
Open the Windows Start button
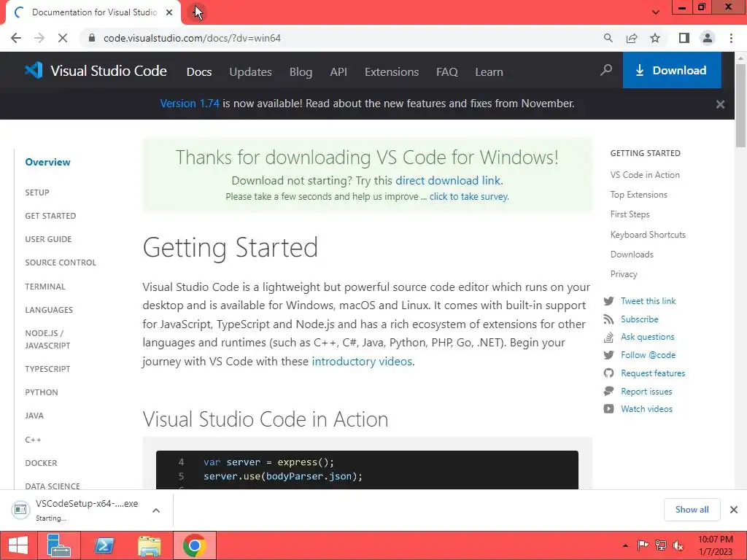point(18,545)
